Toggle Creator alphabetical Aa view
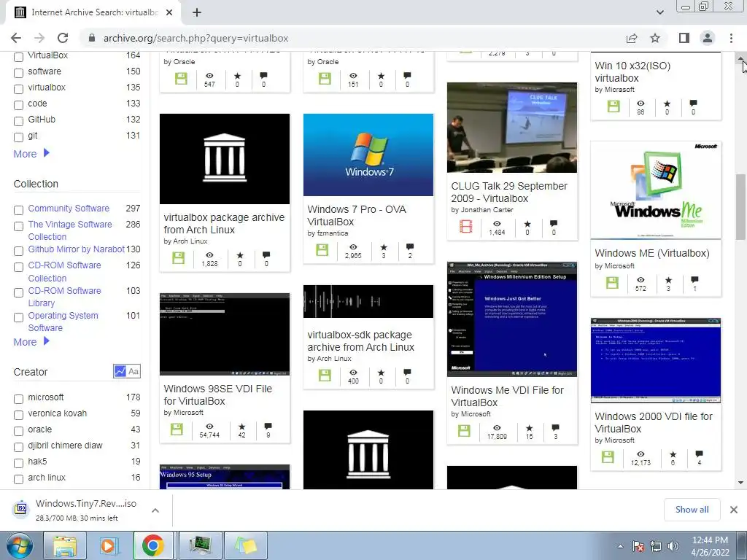 click(x=134, y=371)
